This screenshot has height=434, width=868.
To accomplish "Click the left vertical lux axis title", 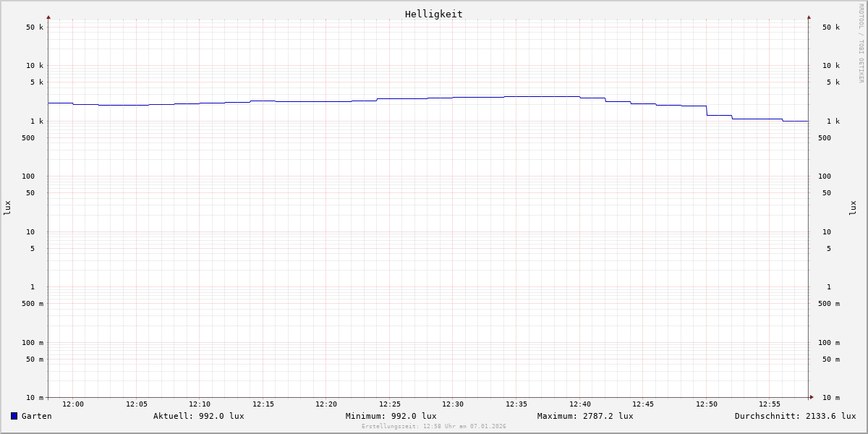I will point(7,208).
